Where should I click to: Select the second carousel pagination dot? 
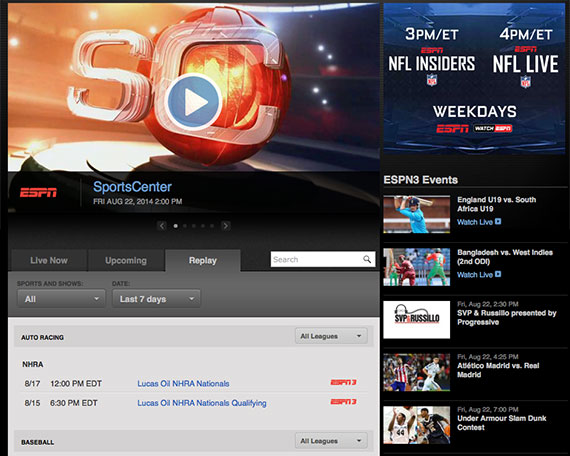pyautogui.click(x=185, y=226)
